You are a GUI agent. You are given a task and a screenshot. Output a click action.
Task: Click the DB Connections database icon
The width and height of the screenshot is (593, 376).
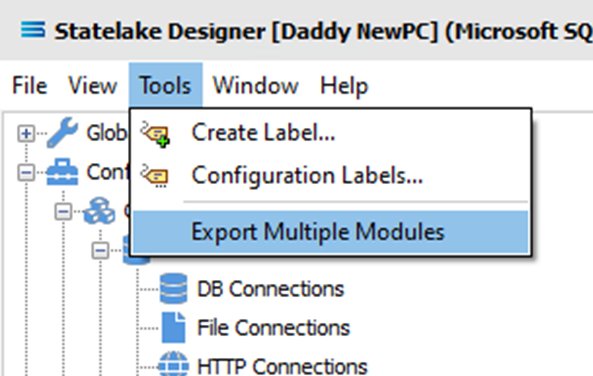click(x=174, y=289)
